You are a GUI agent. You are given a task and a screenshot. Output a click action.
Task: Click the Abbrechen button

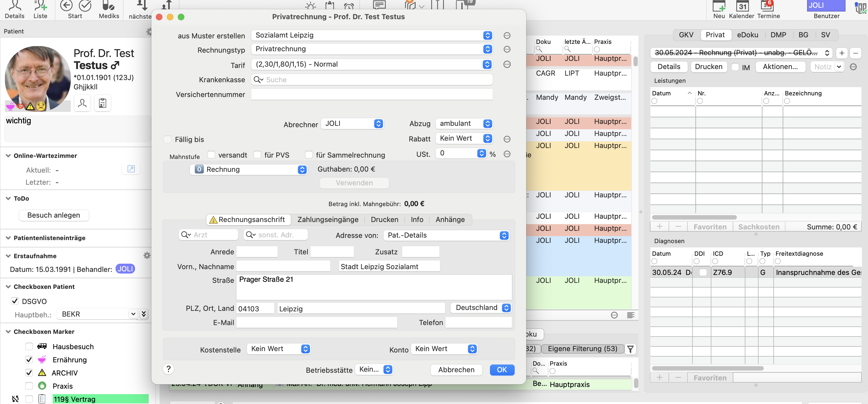(456, 370)
